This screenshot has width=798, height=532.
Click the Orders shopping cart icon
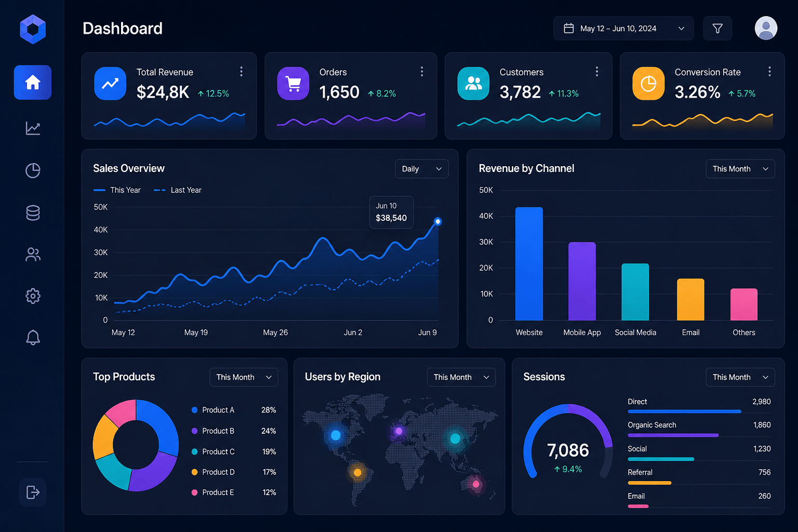click(294, 83)
